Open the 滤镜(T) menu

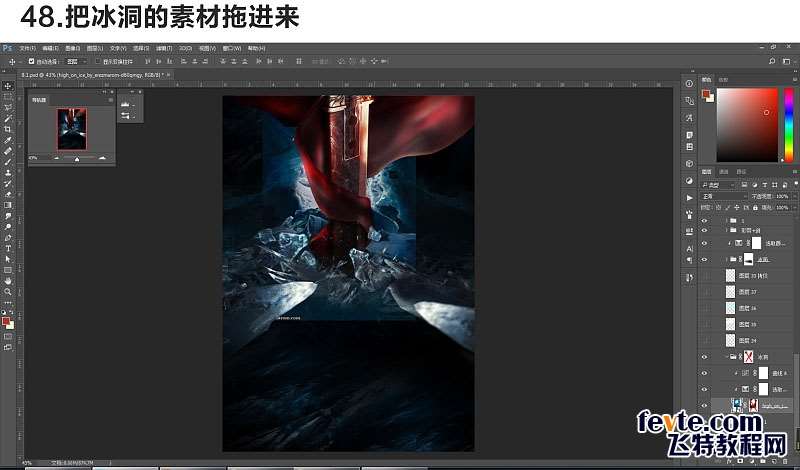(164, 48)
